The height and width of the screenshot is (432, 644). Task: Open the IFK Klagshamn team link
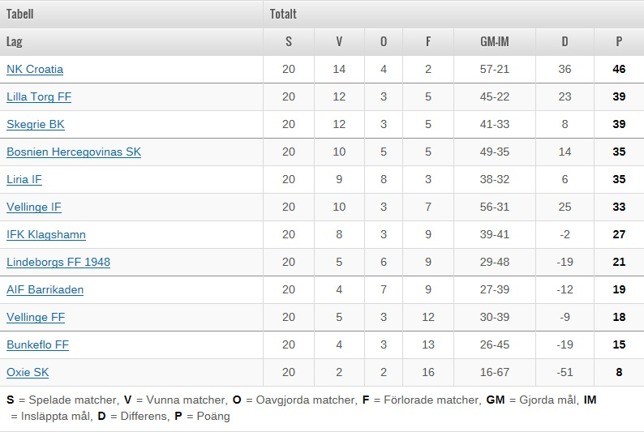46,234
